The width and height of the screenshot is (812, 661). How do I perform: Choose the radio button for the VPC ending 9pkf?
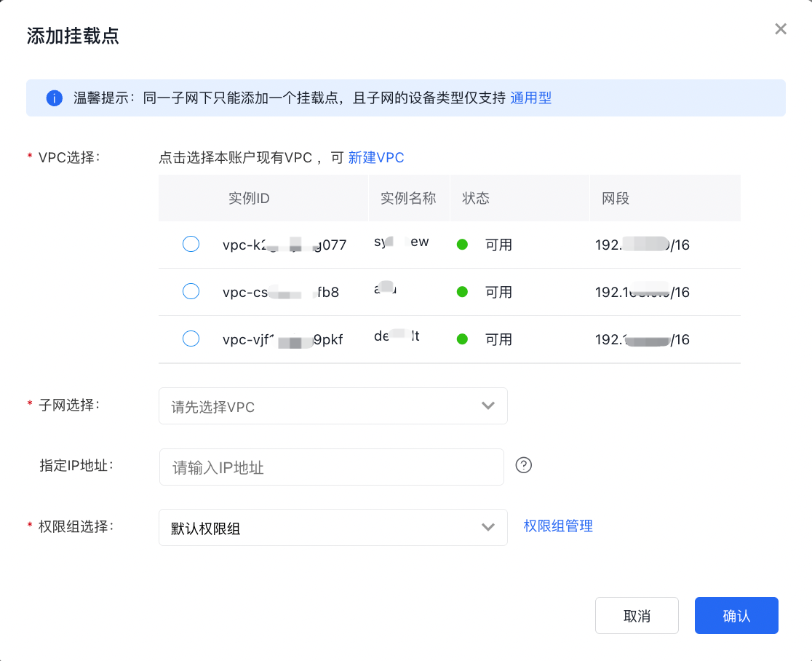pyautogui.click(x=191, y=339)
